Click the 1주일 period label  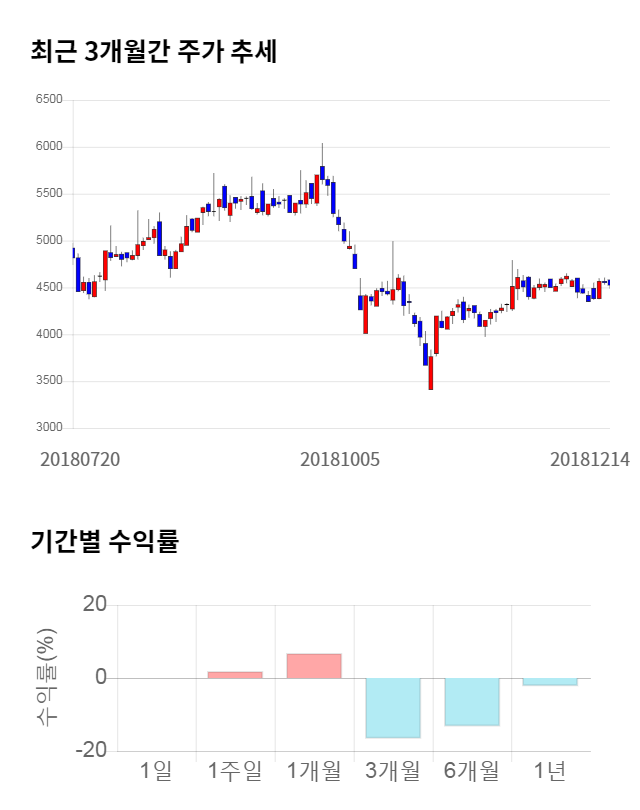[235, 770]
